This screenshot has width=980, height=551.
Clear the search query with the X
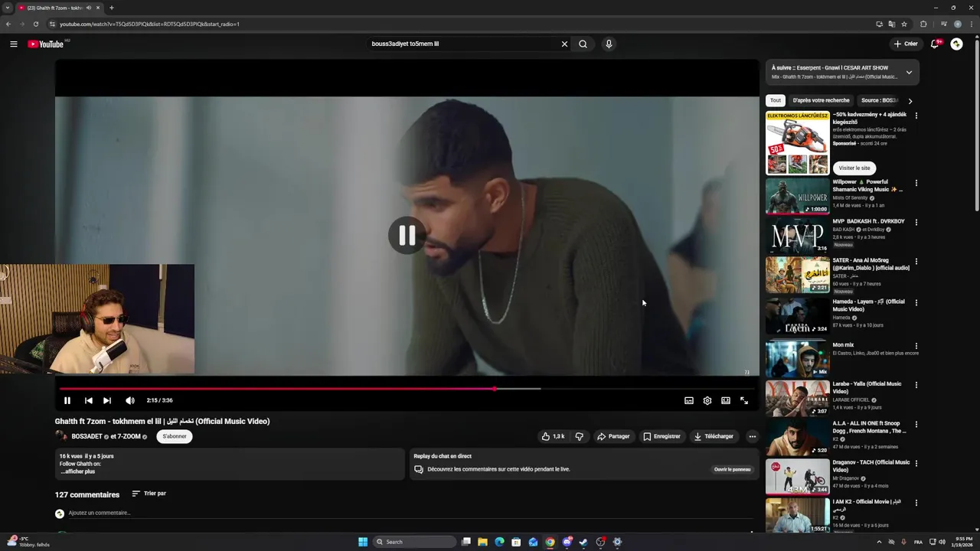click(564, 44)
